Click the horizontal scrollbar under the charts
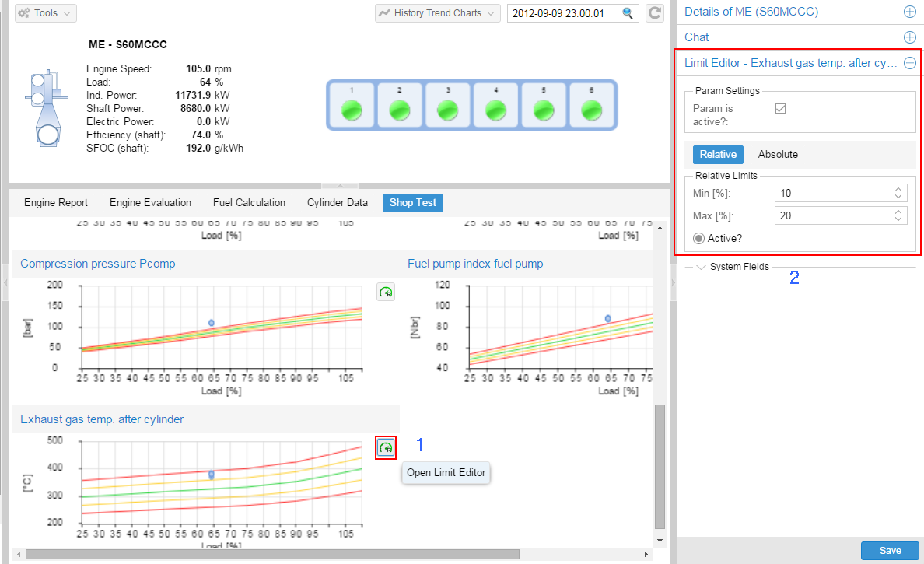Screen dimensions: 924x564 pyautogui.click(x=272, y=554)
